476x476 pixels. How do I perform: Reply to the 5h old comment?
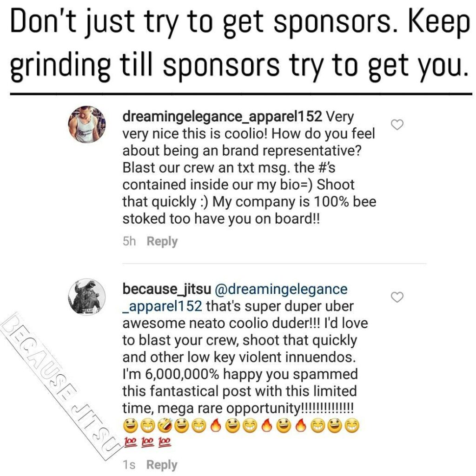pos(162,241)
